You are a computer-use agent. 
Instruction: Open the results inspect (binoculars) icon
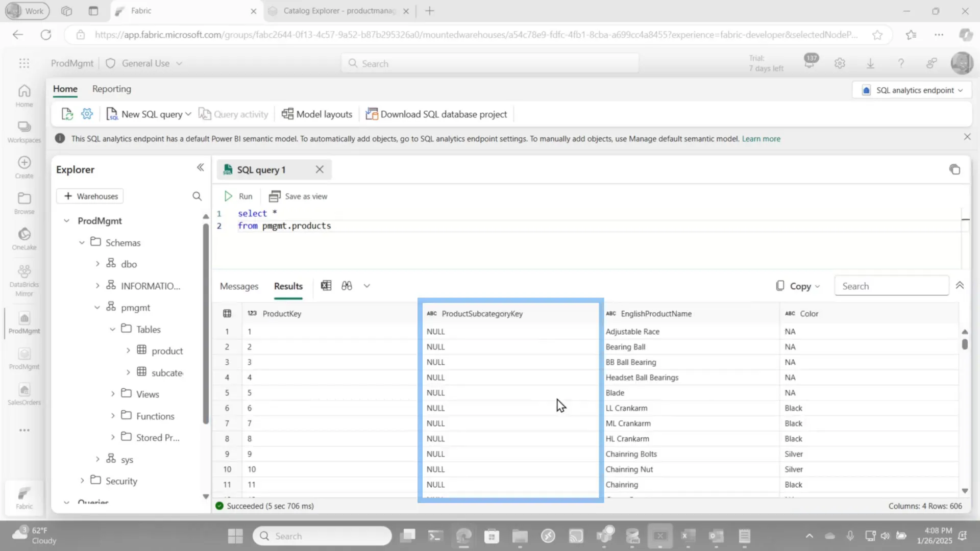pyautogui.click(x=347, y=286)
